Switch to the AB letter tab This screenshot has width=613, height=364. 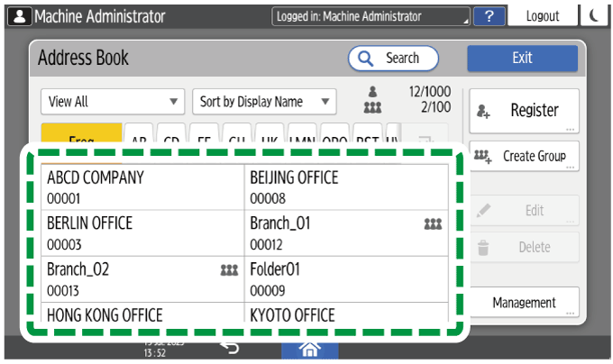(139, 135)
